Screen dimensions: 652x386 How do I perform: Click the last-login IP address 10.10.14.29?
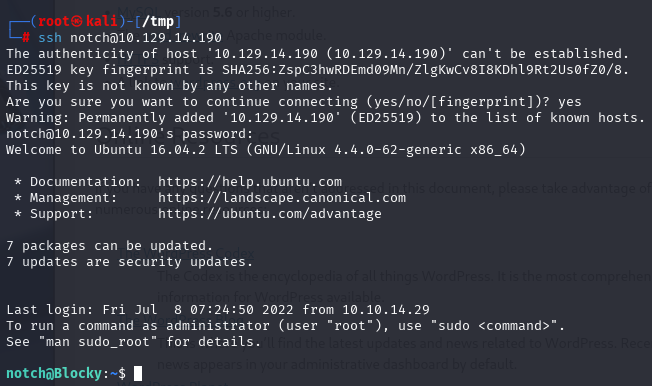[x=386, y=310]
